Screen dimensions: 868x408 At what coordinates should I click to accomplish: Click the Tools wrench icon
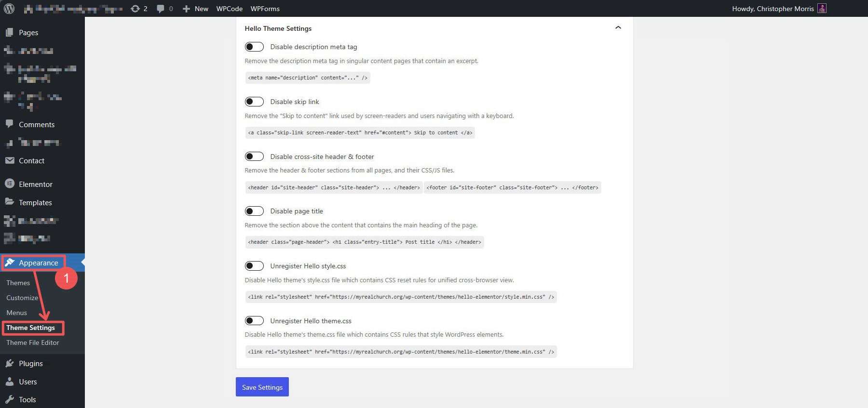pos(10,399)
